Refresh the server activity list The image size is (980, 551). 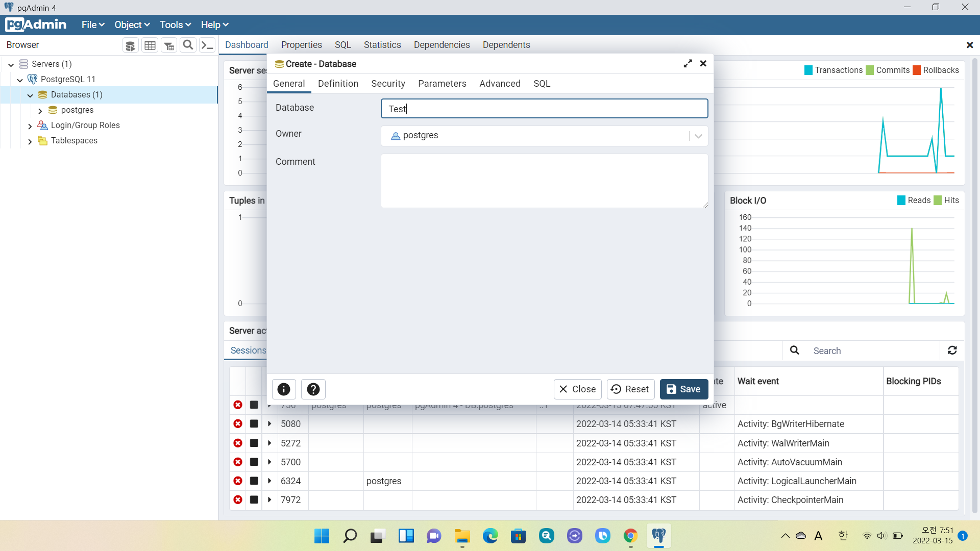[952, 350]
